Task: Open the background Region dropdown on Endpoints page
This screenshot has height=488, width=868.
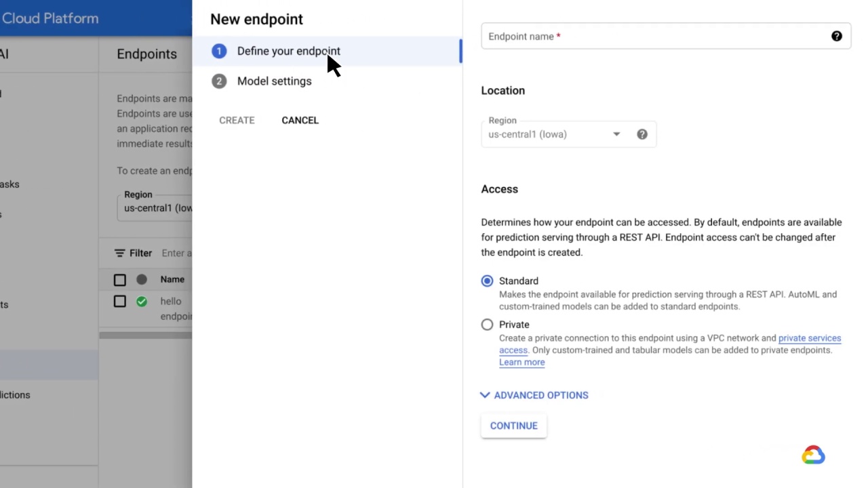Action: pyautogui.click(x=155, y=207)
